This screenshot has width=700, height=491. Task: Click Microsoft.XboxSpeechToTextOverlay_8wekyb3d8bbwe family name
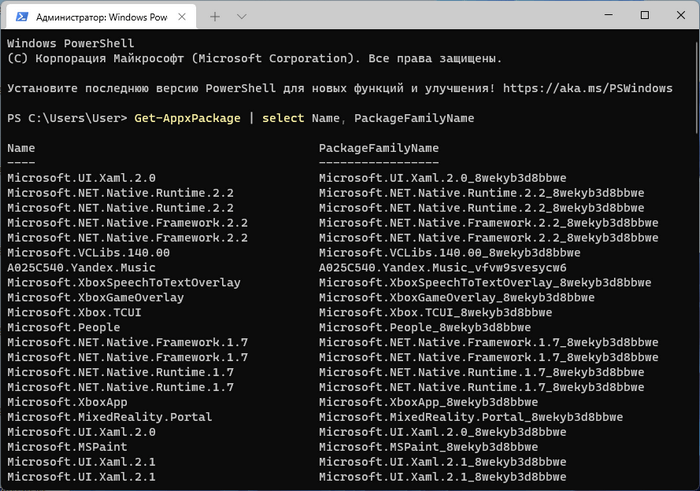pos(485,283)
